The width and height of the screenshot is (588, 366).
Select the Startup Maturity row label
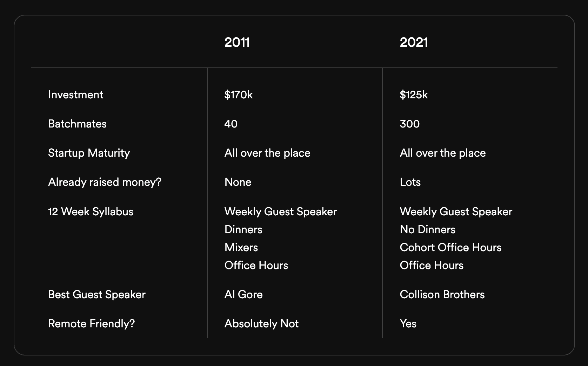pos(89,153)
